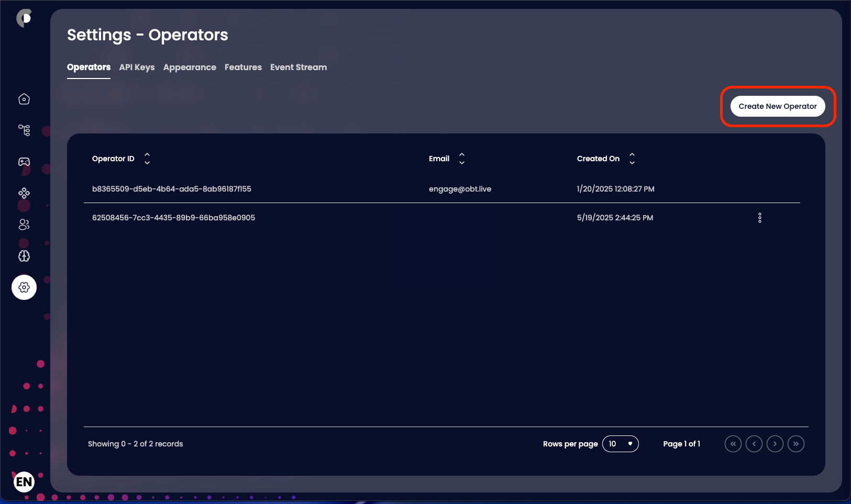Expand the Operator ID sort chevron up
This screenshot has width=851, height=504.
(147, 155)
